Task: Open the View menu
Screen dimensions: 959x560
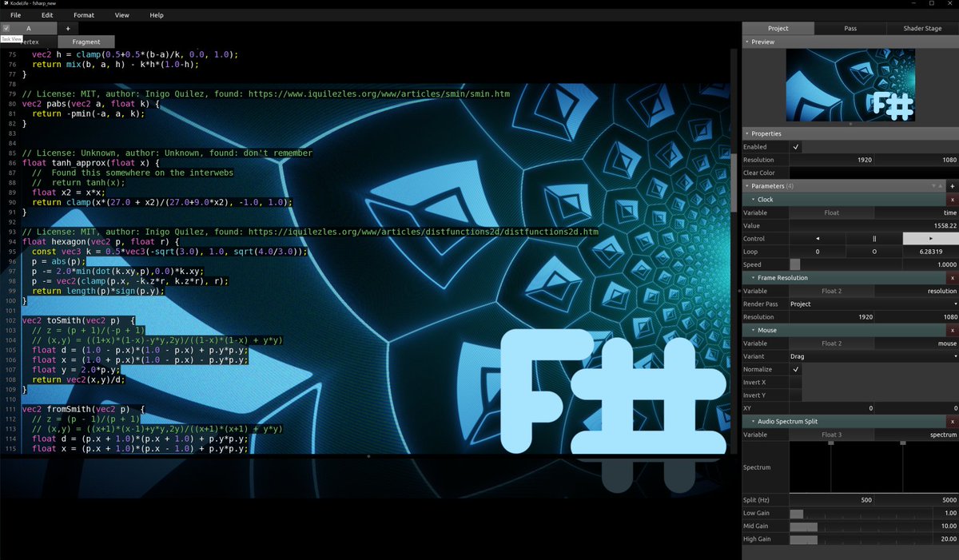Action: (121, 15)
